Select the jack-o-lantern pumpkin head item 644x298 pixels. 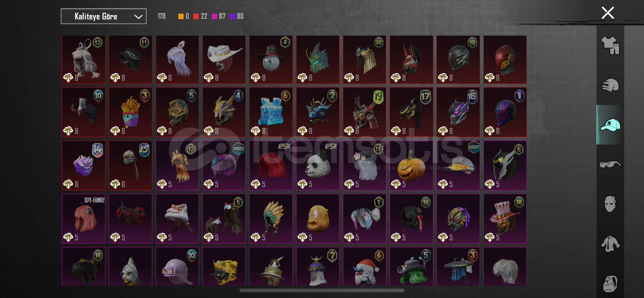point(411,166)
